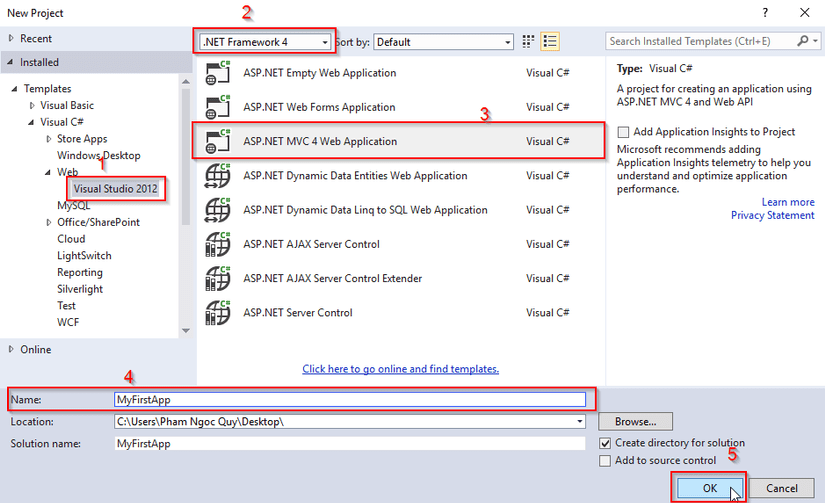Open the .NET Framework 4 version dropdown
This screenshot has height=503, width=825.
[266, 42]
